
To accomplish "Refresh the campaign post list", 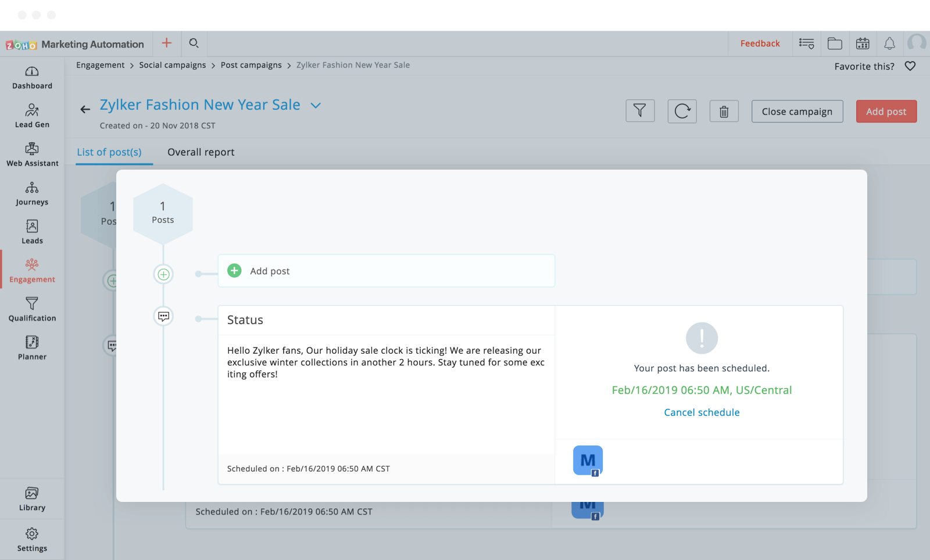I will click(682, 111).
